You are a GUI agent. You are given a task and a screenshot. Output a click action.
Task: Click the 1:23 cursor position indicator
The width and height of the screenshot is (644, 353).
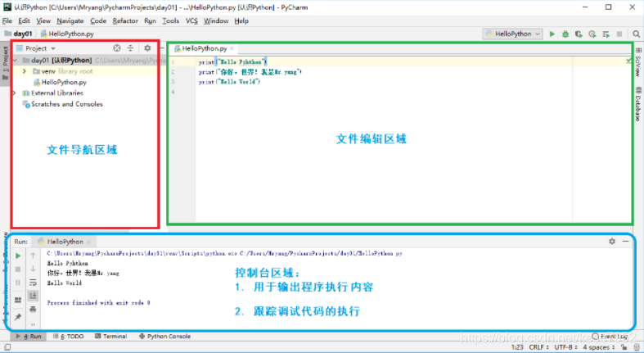(517, 347)
